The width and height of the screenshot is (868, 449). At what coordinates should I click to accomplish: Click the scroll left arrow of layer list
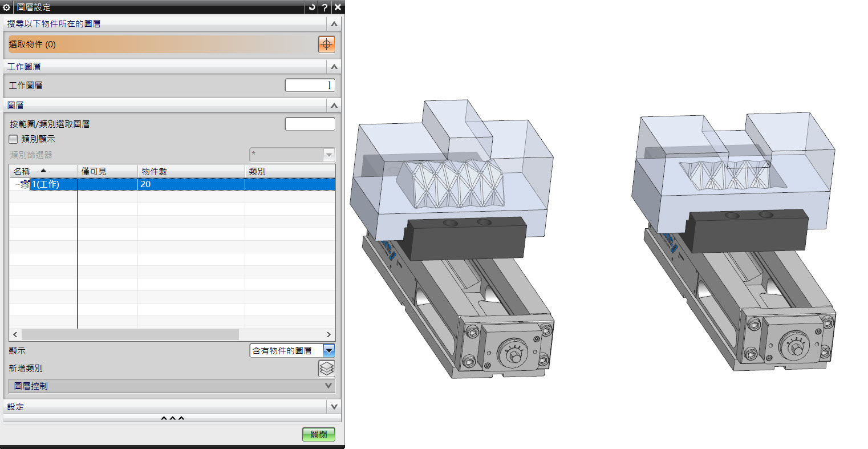click(x=15, y=334)
